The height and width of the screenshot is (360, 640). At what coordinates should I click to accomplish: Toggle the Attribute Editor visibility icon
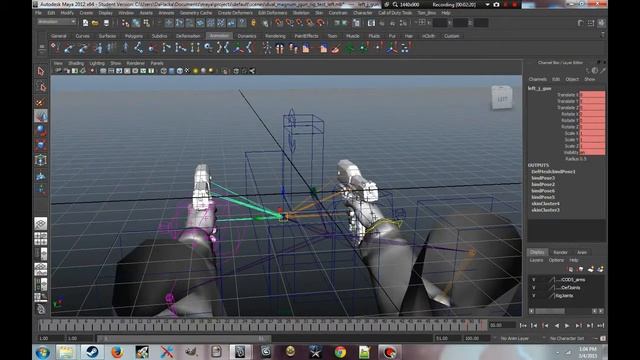click(x=581, y=23)
